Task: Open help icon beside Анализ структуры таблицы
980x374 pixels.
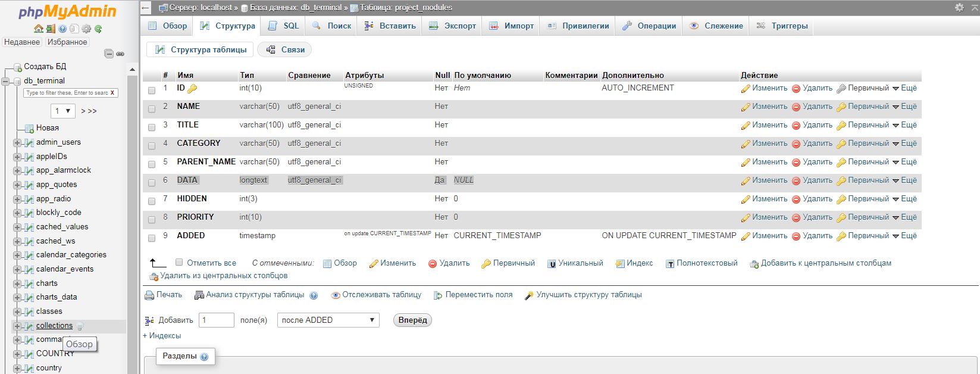Action: pos(314,295)
